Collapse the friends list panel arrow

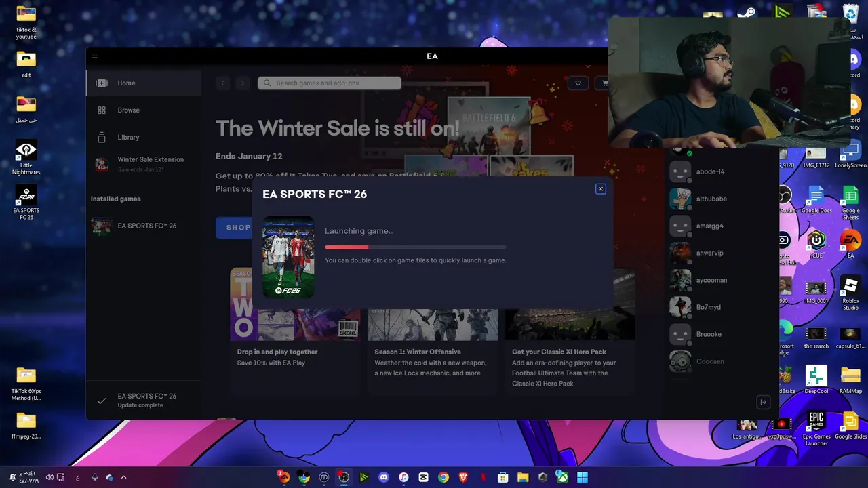click(763, 402)
